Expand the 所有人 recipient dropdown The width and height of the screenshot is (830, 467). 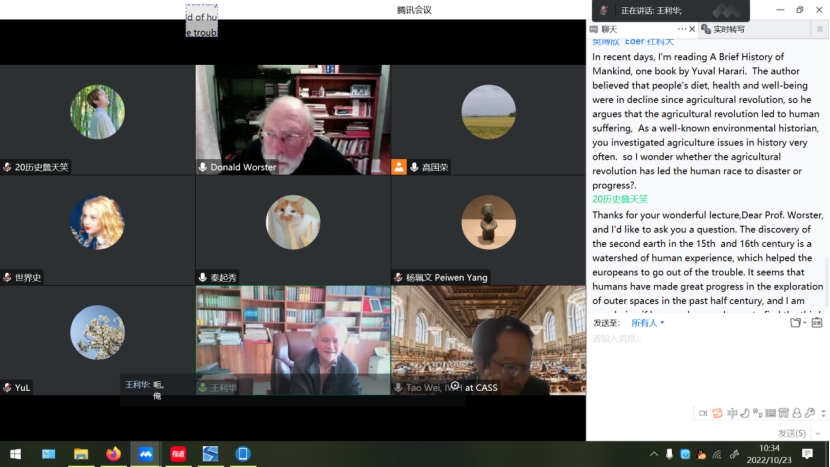click(x=647, y=323)
